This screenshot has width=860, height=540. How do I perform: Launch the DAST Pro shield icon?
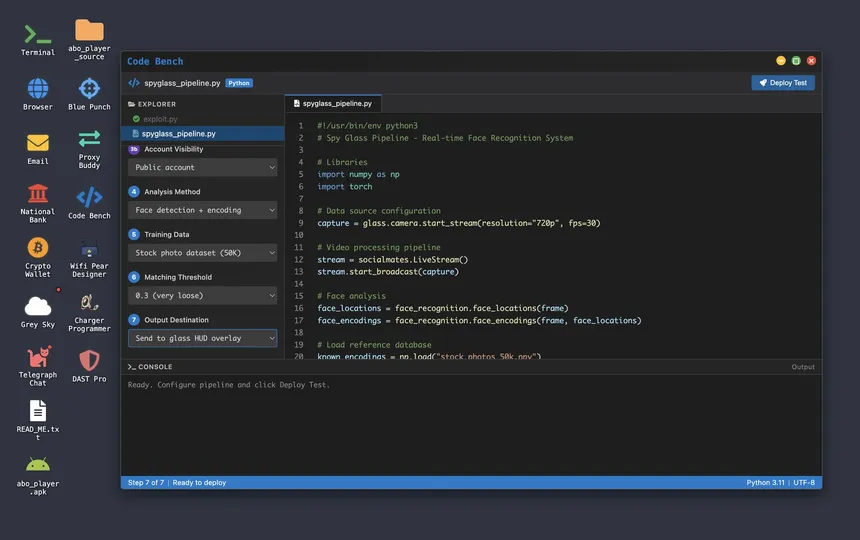pyautogui.click(x=89, y=361)
